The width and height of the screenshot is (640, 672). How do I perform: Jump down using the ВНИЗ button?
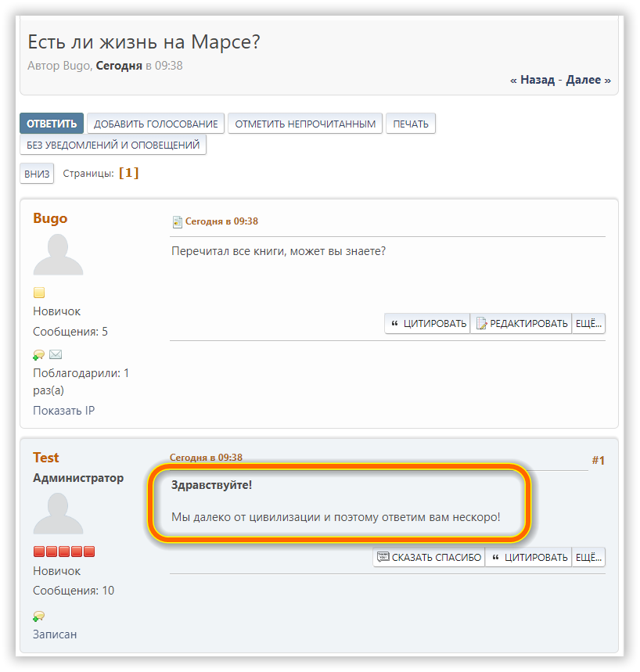[37, 173]
